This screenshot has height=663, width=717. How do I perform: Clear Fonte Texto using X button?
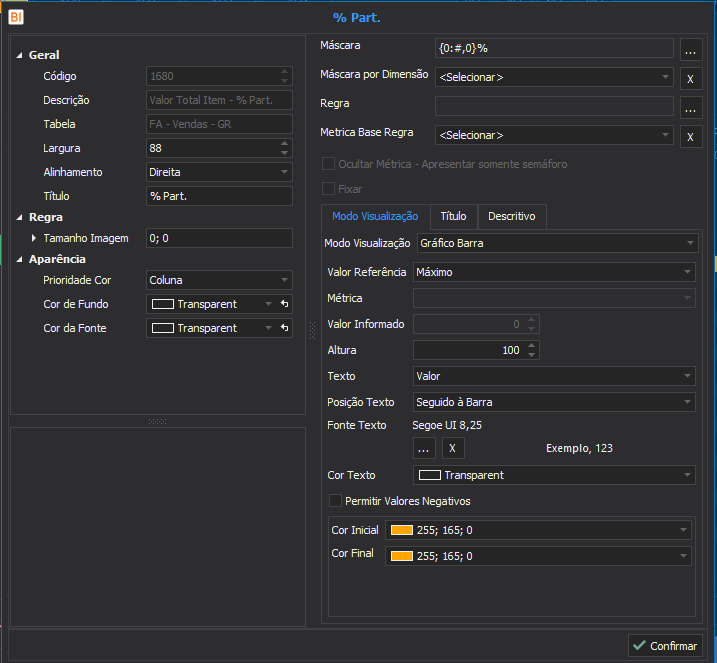click(x=453, y=448)
